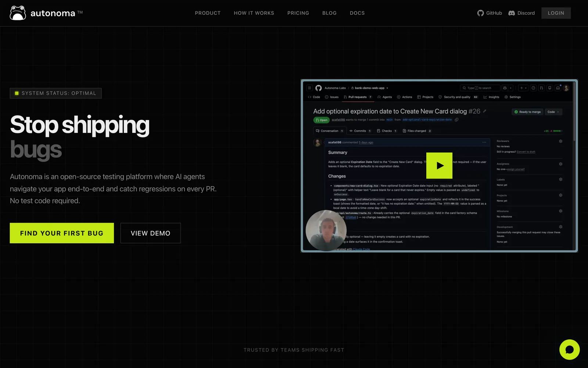Open the Discord icon in the site header
This screenshot has height=368, width=588.
pyautogui.click(x=512, y=13)
